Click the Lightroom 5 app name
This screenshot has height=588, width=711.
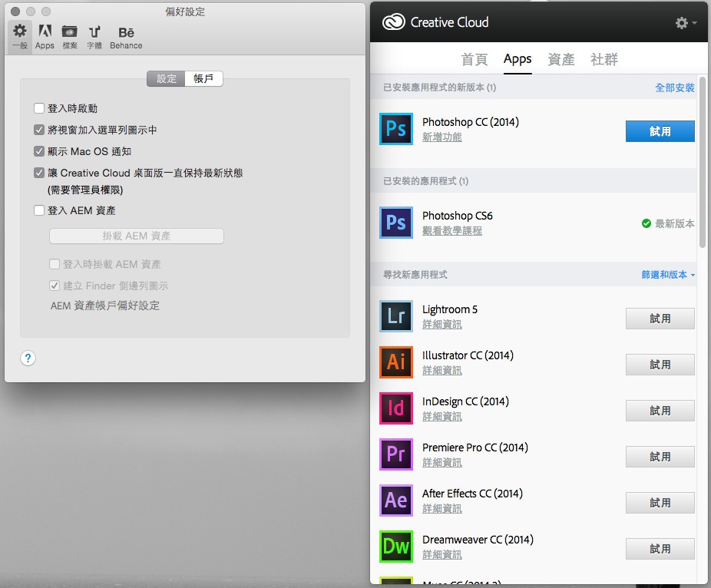450,309
